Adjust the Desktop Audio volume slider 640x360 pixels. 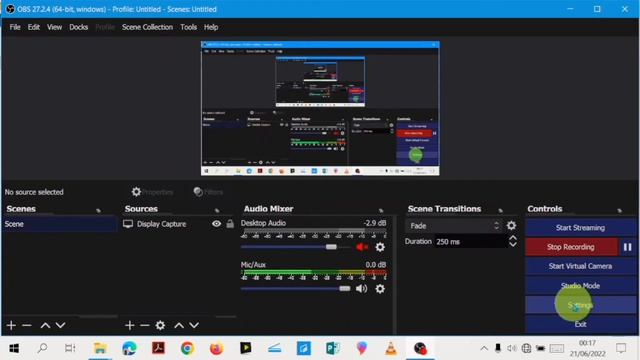331,247
